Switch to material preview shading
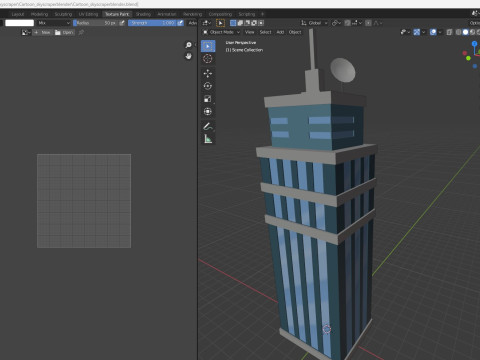 click(x=472, y=32)
